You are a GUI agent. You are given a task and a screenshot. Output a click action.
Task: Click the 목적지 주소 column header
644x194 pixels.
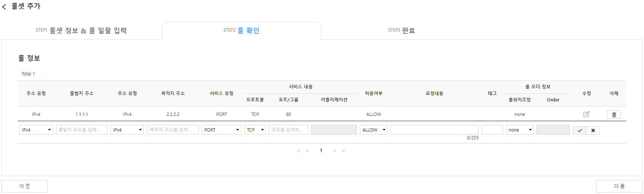[x=173, y=93]
